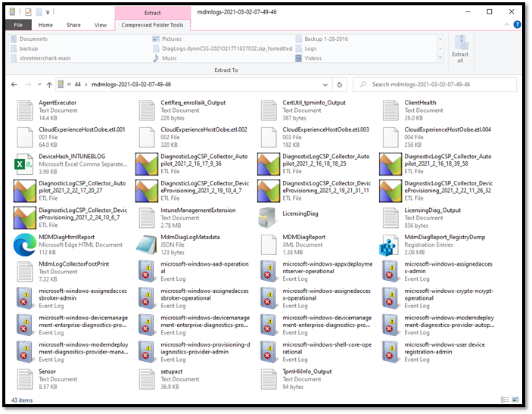Switch to the Home tab

click(45, 25)
